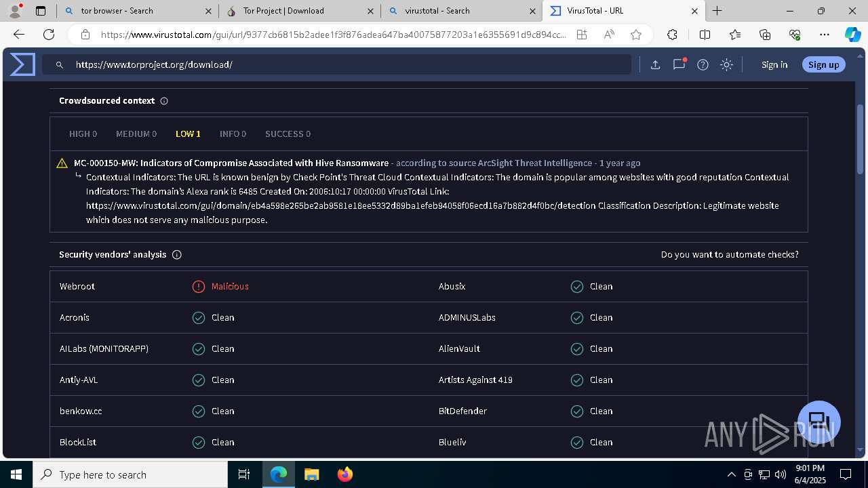868x488 pixels.
Task: Click the AlienVault vendor name
Action: [459, 349]
